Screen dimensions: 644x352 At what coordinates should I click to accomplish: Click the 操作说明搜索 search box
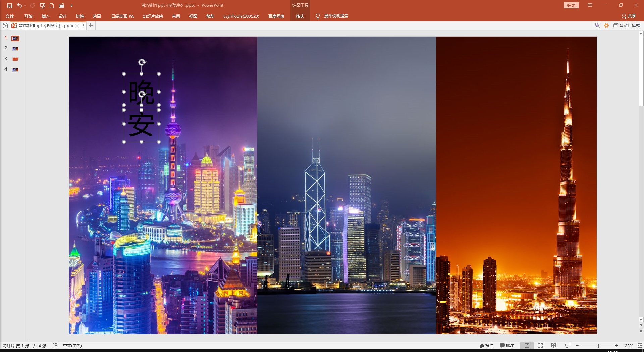pos(336,16)
